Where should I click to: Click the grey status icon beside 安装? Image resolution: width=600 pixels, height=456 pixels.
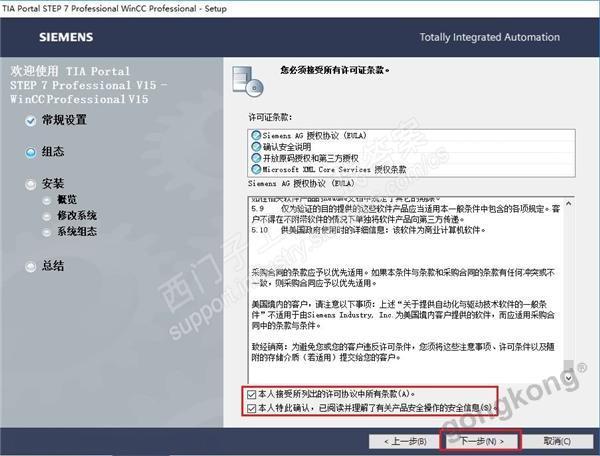pyautogui.click(x=31, y=185)
